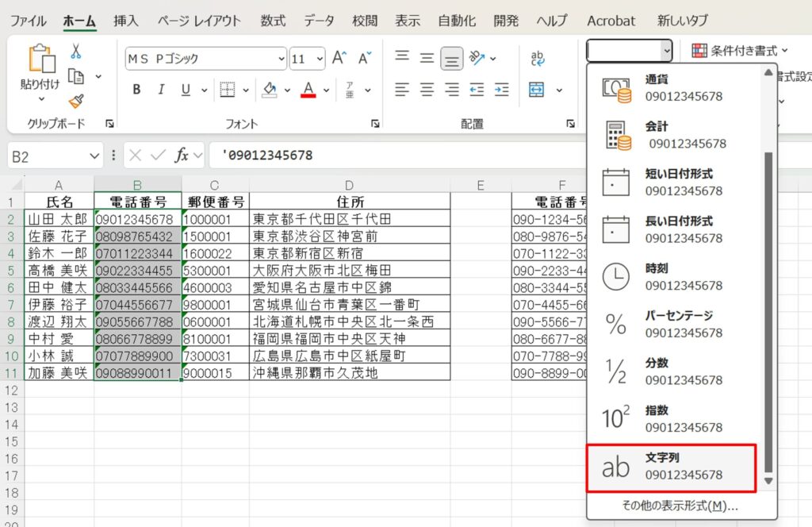Expand the border style arrow
Image resolution: width=812 pixels, height=527 pixels.
pos(246,90)
